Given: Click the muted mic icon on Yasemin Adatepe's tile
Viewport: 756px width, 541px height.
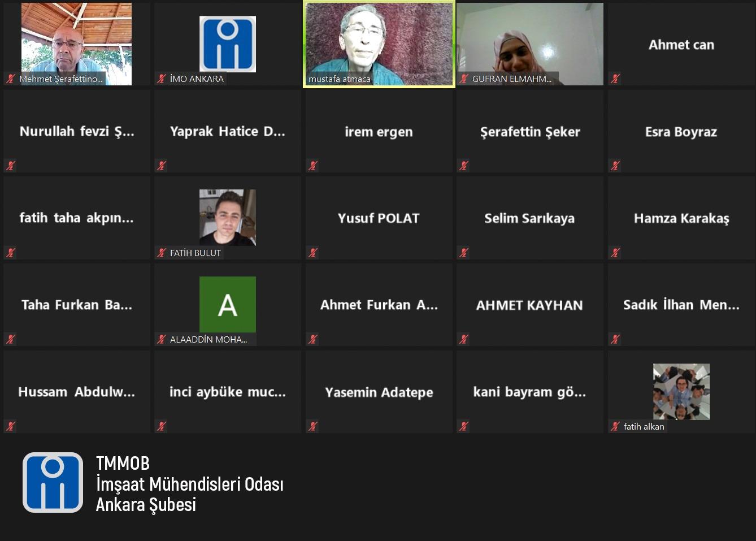Looking at the screenshot, I should click(313, 426).
